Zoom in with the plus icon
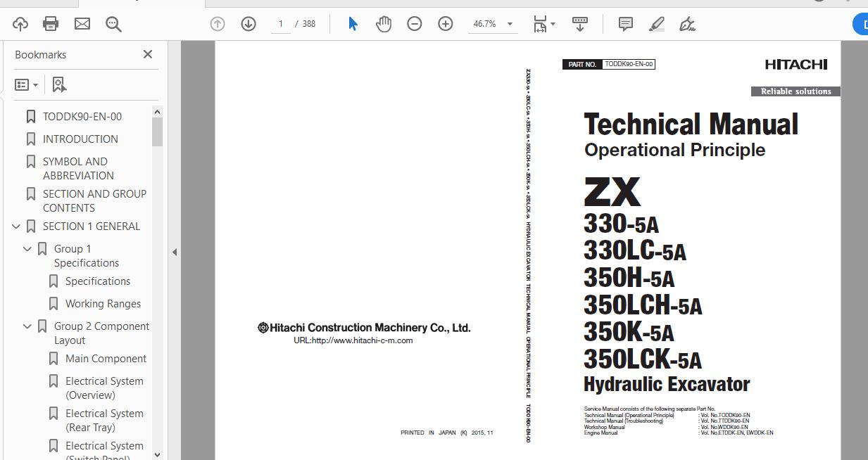The width and height of the screenshot is (868, 460). click(x=446, y=24)
